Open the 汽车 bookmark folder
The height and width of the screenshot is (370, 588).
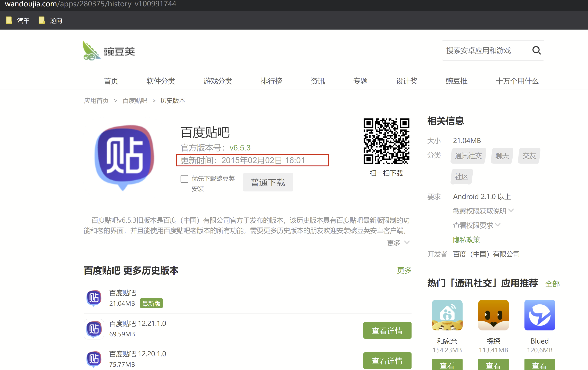click(18, 20)
